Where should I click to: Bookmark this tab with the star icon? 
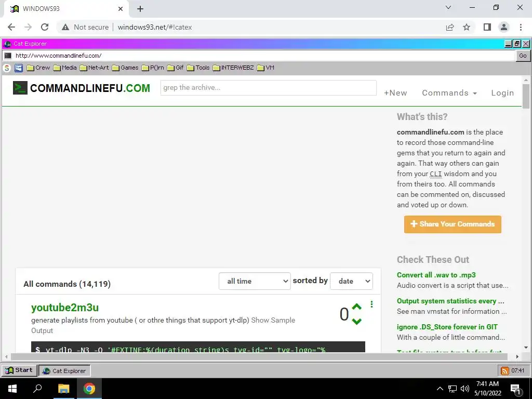point(467,27)
